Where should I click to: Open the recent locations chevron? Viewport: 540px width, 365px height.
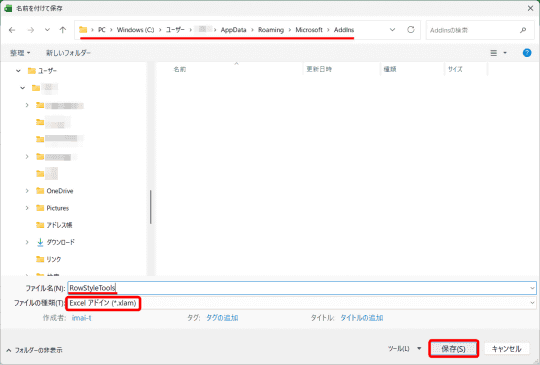pyautogui.click(x=47, y=30)
